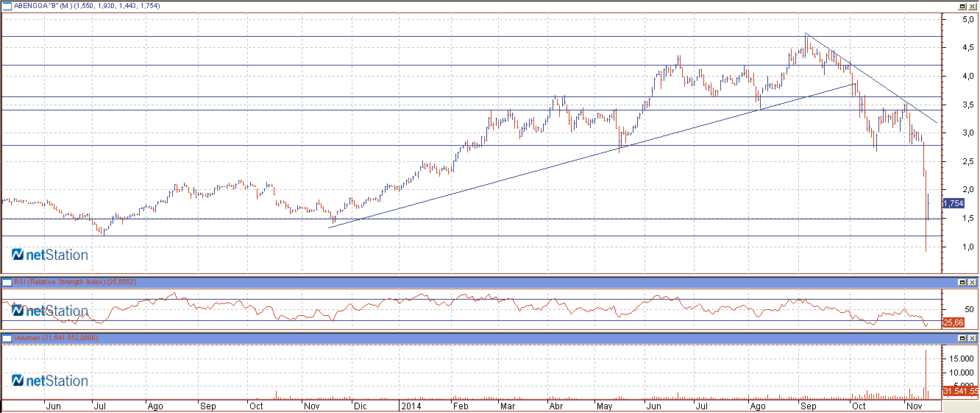This screenshot has height=413, width=980.
Task: Maximize the ABENGOA price chart panel
Action: (x=962, y=5)
